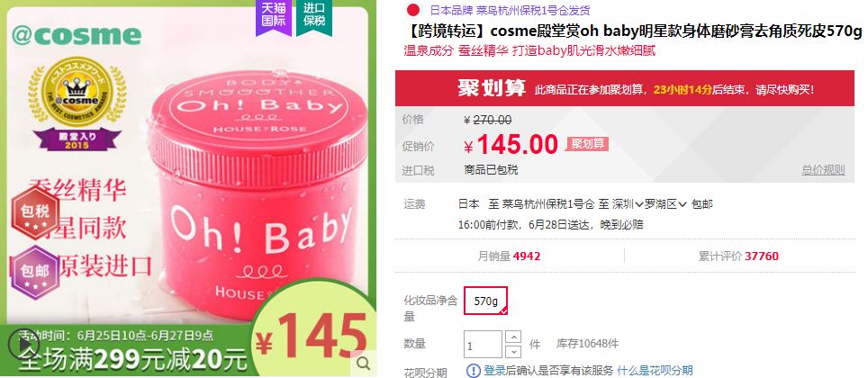
Task: Open the 罗湖区 district dropdown
Action: (x=666, y=205)
